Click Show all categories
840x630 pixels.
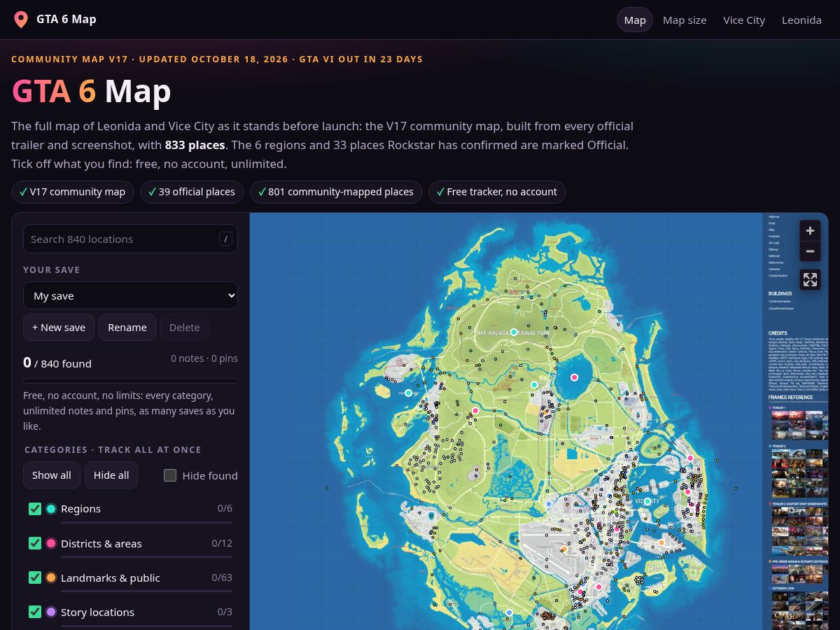(52, 475)
